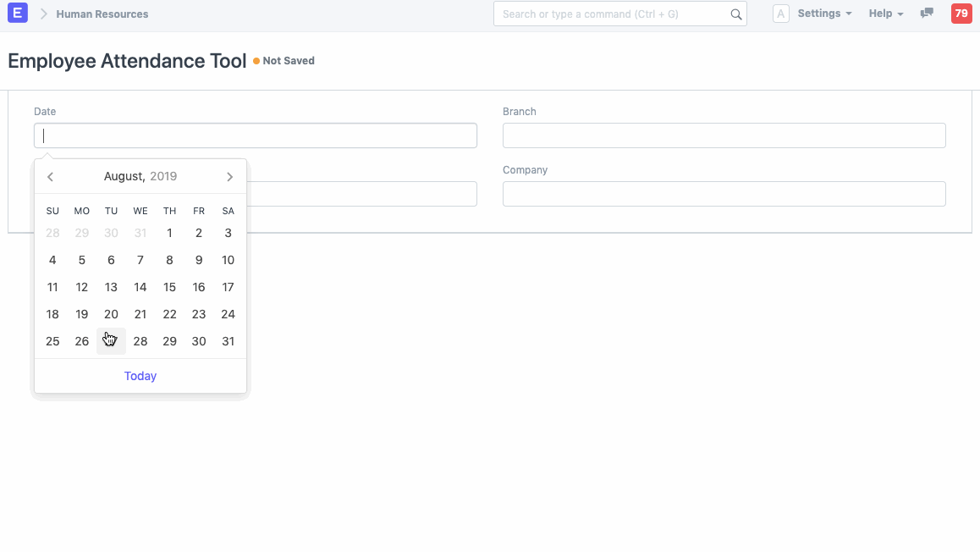Click the search or command bar
The height and width of the screenshot is (552, 980).
(x=611, y=14)
